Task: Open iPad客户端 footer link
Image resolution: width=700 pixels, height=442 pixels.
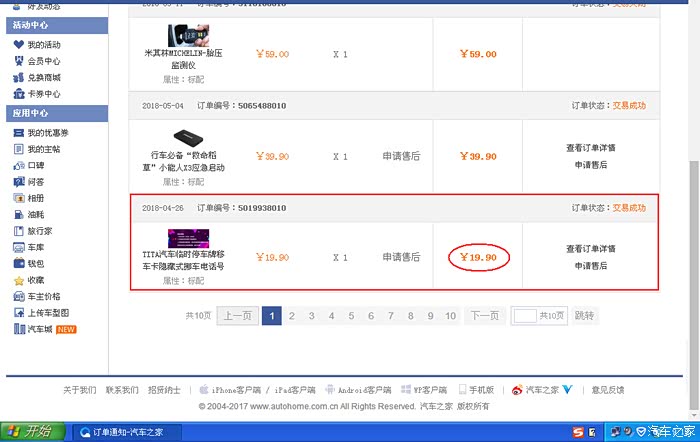Action: 295,390
